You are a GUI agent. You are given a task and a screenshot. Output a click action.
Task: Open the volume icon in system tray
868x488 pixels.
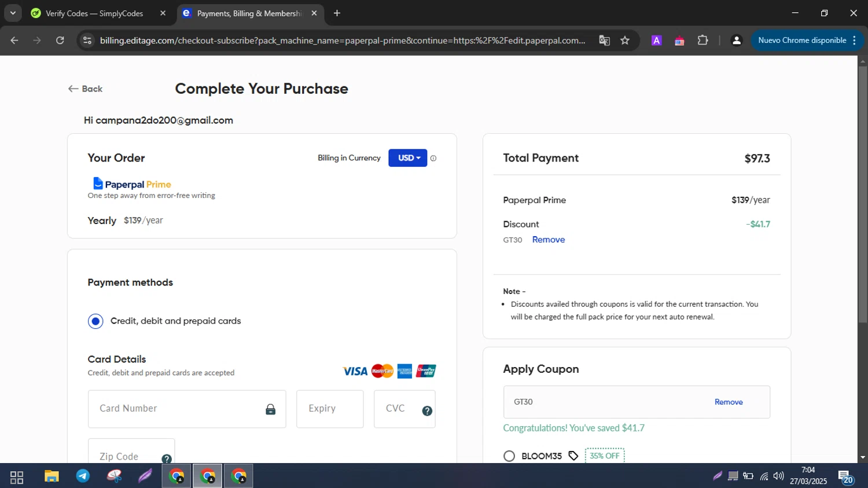point(779,476)
